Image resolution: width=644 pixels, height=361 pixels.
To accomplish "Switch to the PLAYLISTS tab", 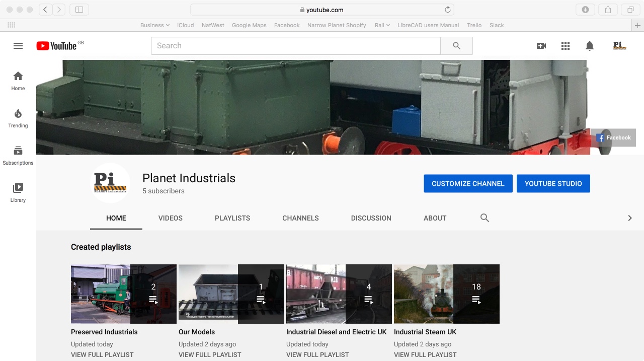I will (232, 218).
